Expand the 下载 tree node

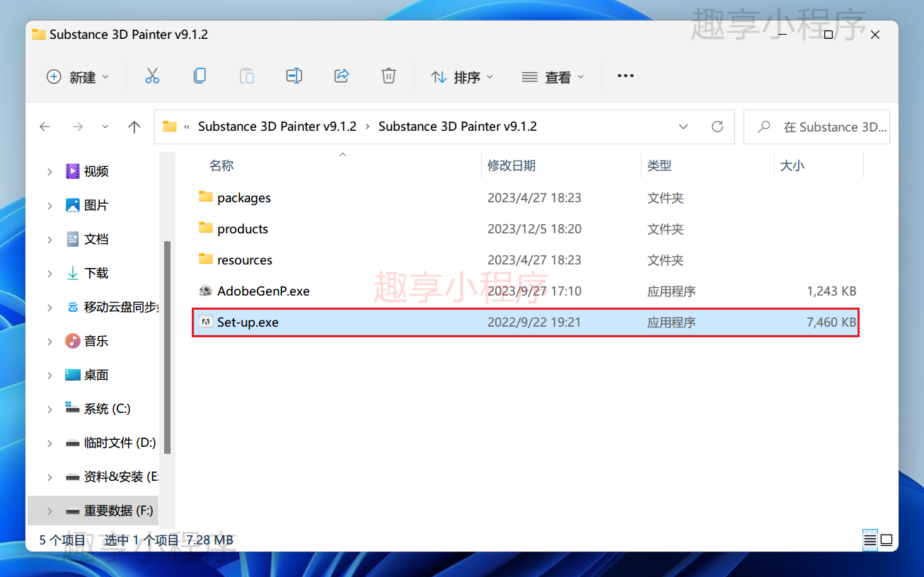[50, 273]
